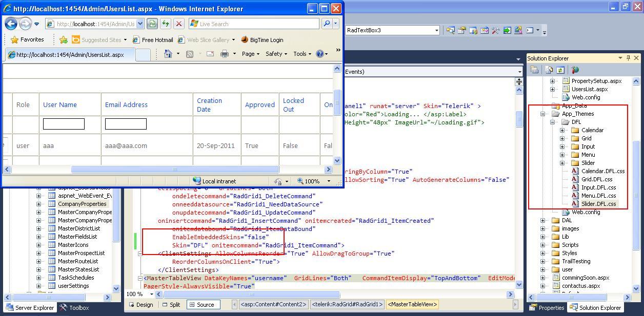Switch to the Toolbox tab
Image resolution: width=644 pixels, height=316 pixels.
tap(75, 308)
